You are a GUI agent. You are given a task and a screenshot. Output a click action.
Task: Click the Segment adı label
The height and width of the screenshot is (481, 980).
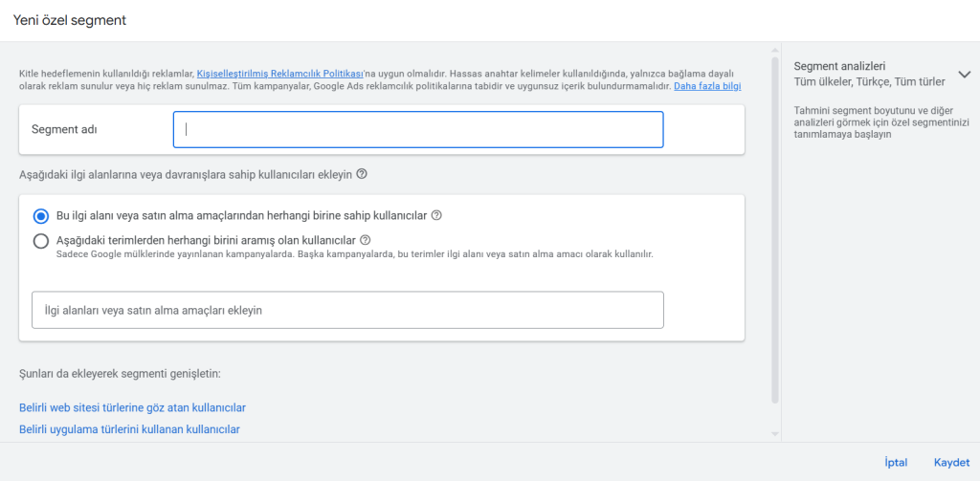[64, 129]
